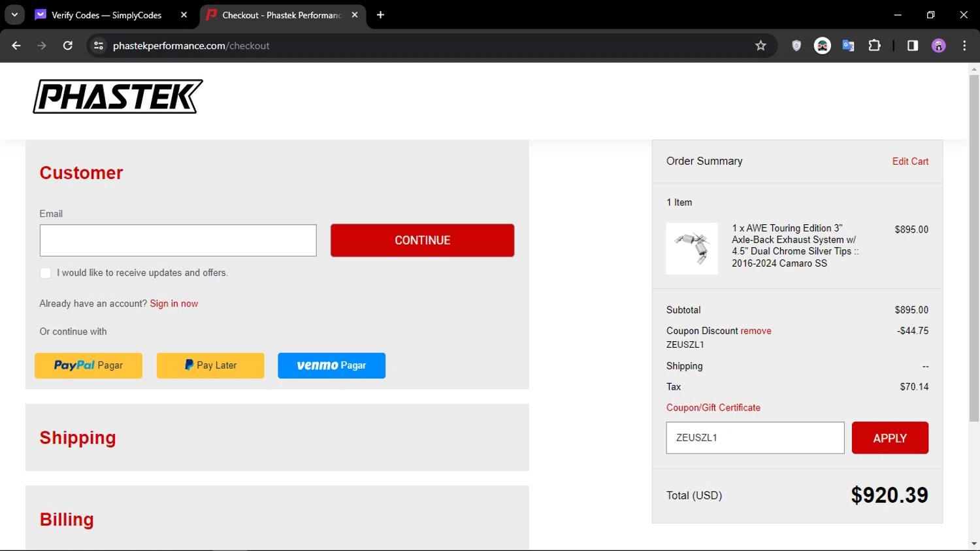980x551 pixels.
Task: Reload the checkout page
Action: click(68, 46)
